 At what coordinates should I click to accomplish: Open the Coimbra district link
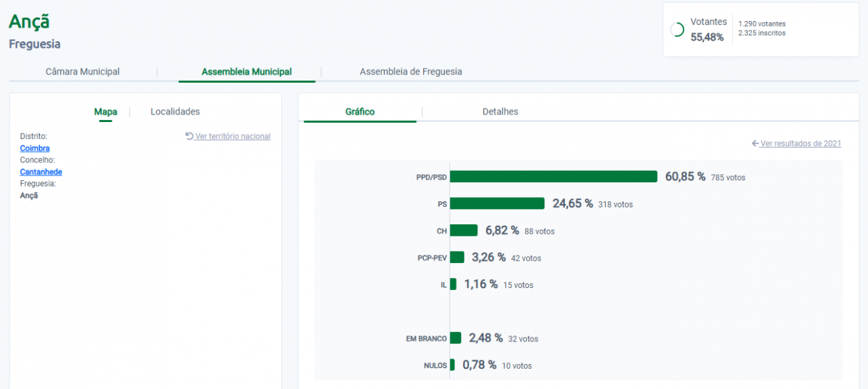coord(35,148)
